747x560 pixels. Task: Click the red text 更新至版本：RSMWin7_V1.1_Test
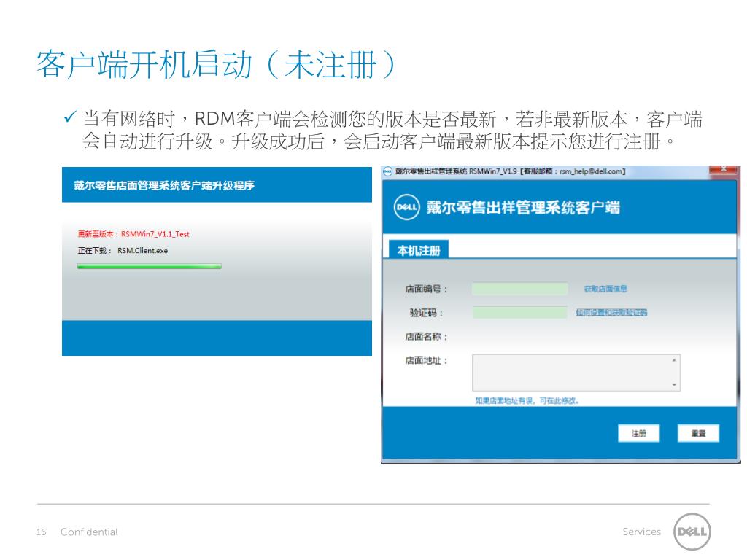tap(133, 234)
